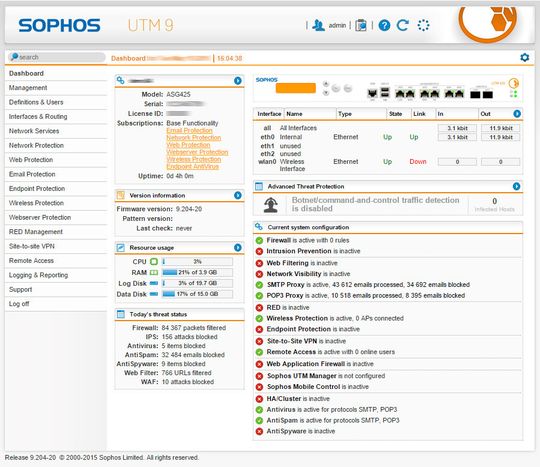Click the RAM chip icon in Resource usage
Image resolution: width=540 pixels, height=467 pixels.
tap(154, 272)
